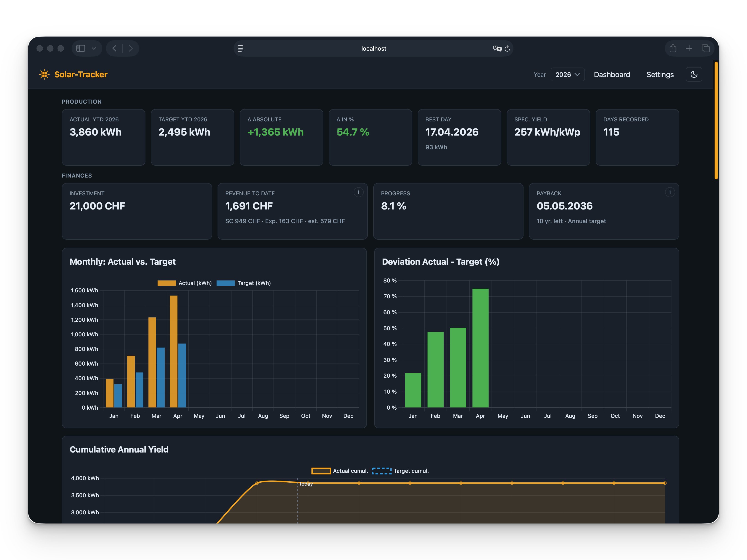The height and width of the screenshot is (560, 747).
Task: Click the Best Day 17.04.2026 value
Action: point(452,132)
